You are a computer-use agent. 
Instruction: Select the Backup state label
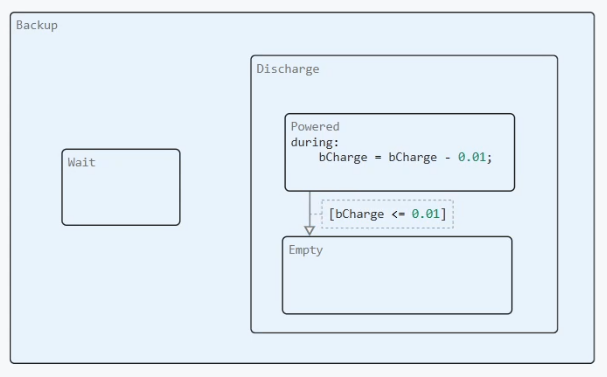(x=37, y=25)
